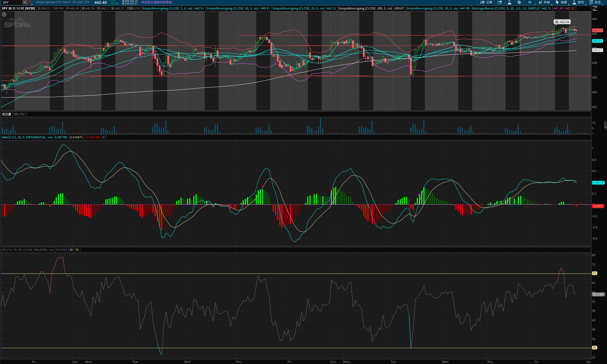Click the -0.0351 MACD axis bubble
This screenshot has width=607, height=364.
click(x=598, y=206)
